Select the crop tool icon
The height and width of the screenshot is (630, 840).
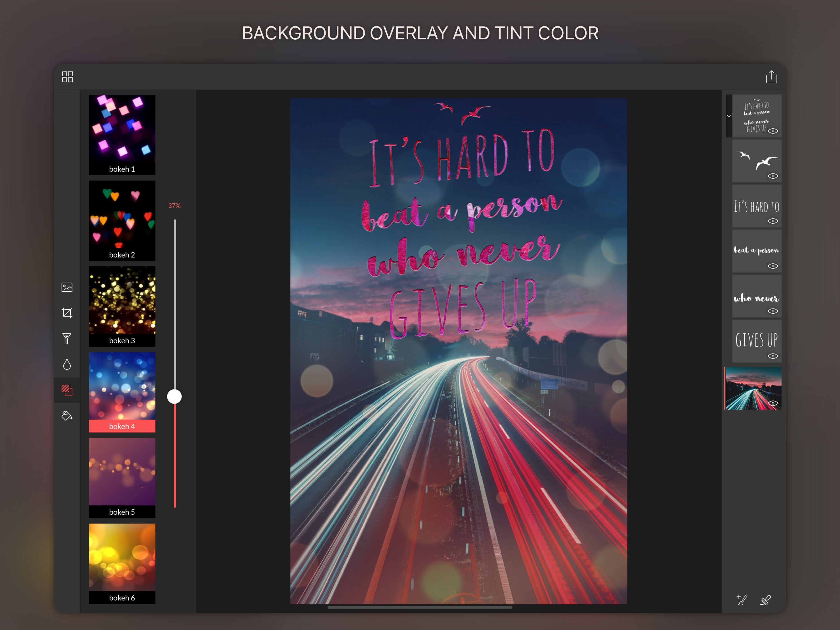67,313
